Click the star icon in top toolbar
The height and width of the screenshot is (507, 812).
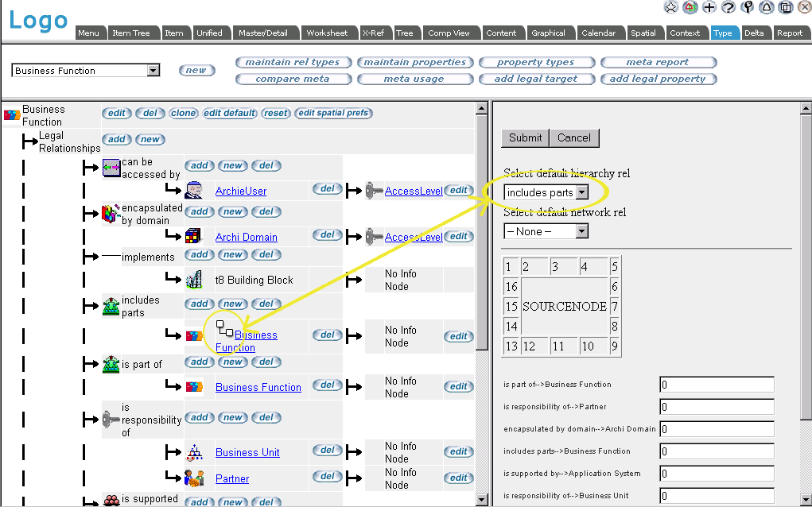[671, 7]
